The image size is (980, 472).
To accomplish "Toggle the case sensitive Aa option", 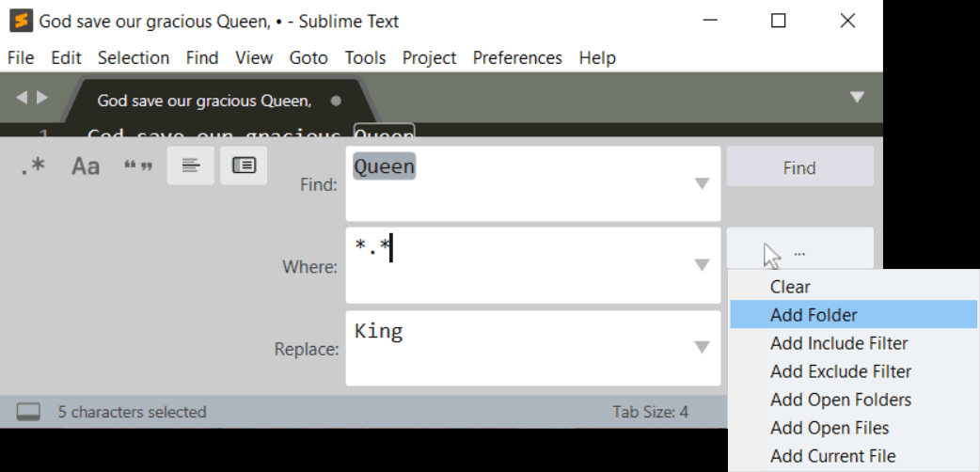I will click(x=86, y=166).
